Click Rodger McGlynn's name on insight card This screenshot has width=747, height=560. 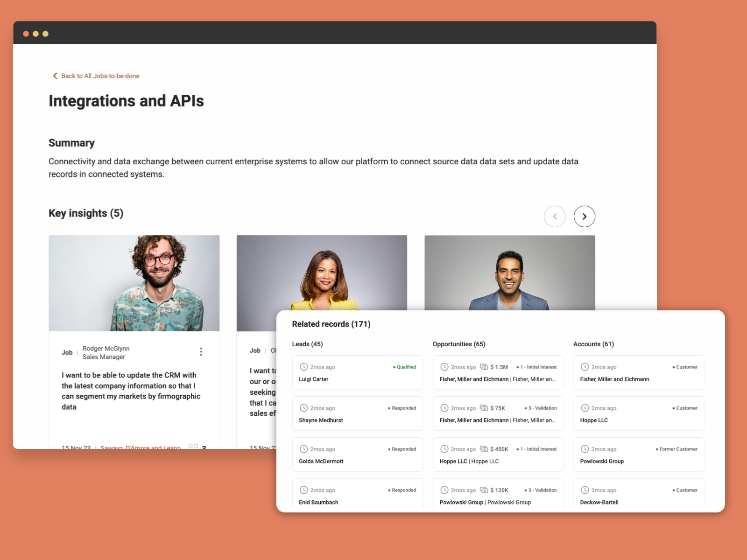point(106,348)
